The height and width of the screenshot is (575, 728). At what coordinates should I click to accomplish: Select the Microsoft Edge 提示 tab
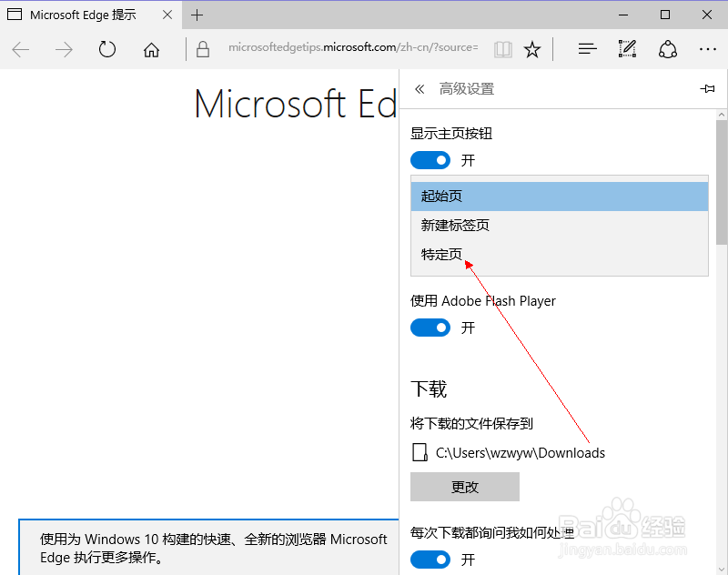[x=90, y=15]
